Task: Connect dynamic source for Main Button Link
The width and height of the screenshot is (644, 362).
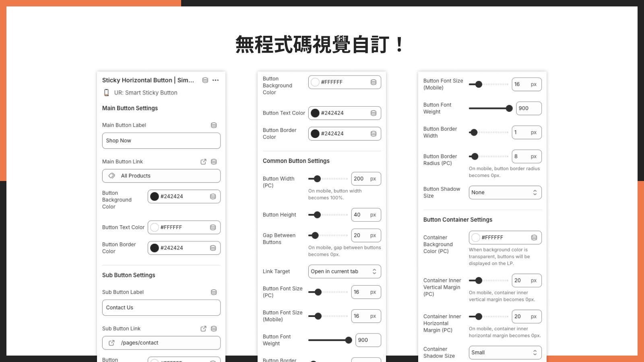Action: (x=214, y=162)
